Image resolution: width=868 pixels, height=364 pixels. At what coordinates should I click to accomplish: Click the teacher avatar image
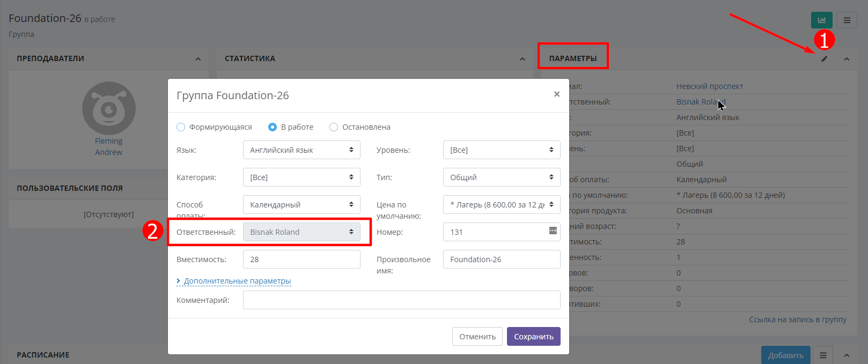tap(109, 108)
